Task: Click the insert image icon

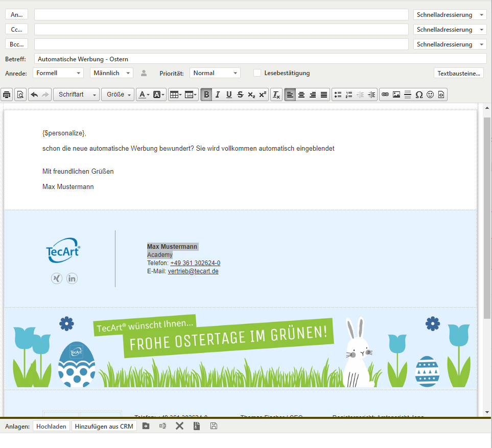Action: [396, 95]
